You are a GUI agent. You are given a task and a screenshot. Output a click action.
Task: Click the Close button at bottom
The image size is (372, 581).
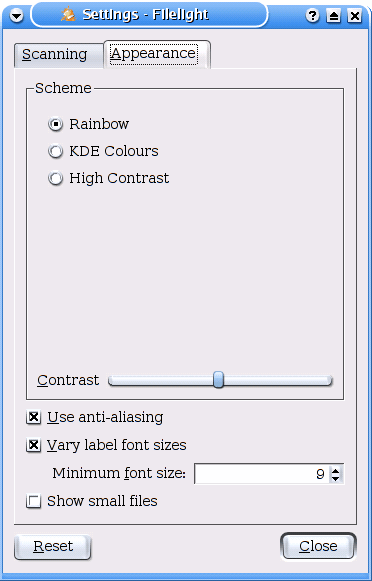pos(318,546)
